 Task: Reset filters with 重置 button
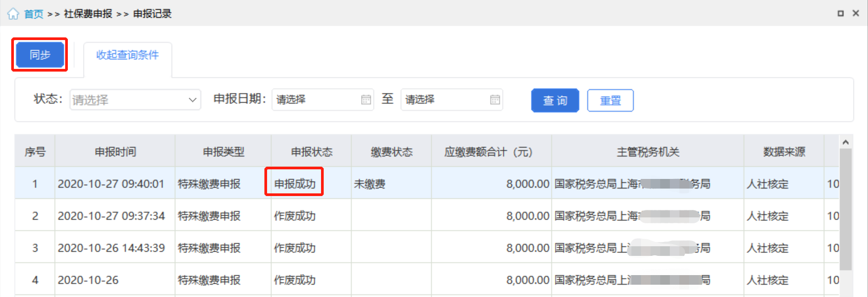[x=610, y=100]
